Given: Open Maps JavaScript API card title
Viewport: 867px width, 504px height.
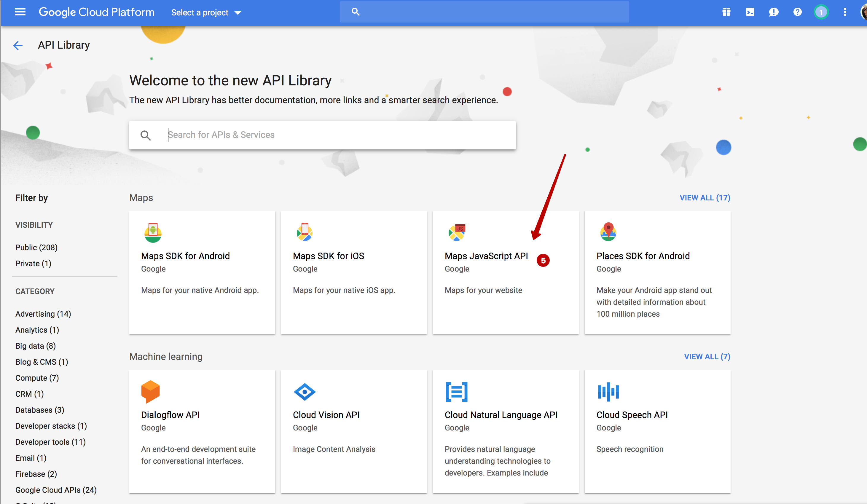Looking at the screenshot, I should (x=486, y=256).
